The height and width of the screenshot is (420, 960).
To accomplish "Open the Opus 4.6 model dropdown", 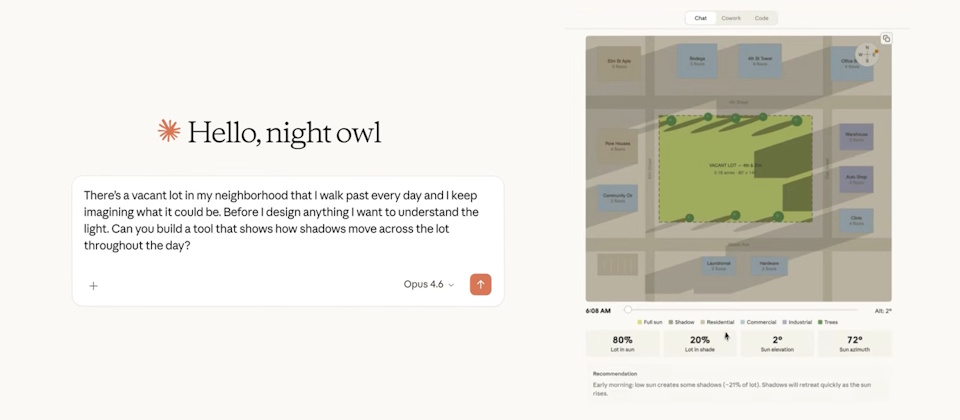I will (x=429, y=285).
